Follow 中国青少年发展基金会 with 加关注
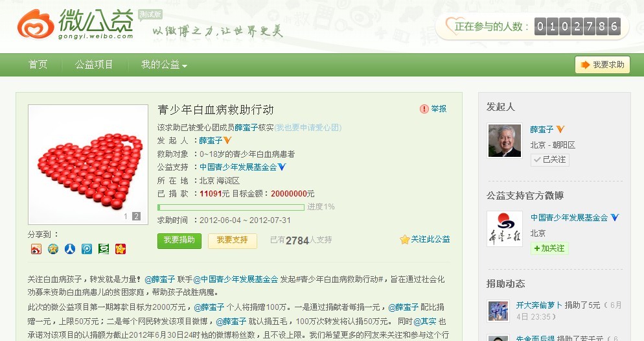 click(549, 248)
